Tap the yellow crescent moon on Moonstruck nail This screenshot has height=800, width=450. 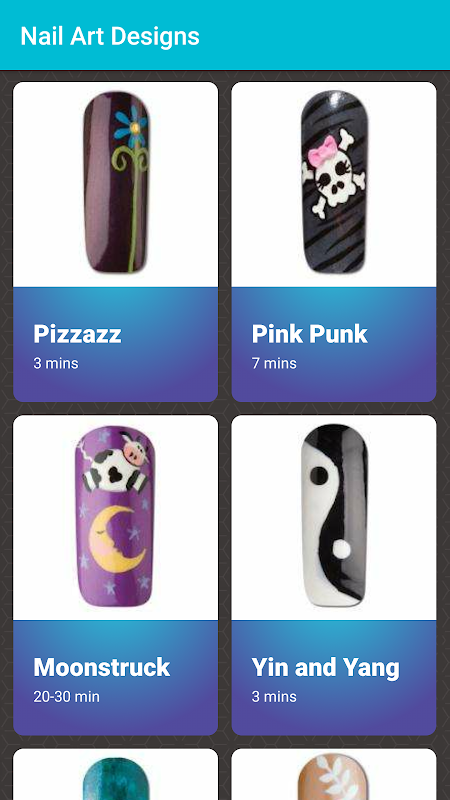coord(116,538)
